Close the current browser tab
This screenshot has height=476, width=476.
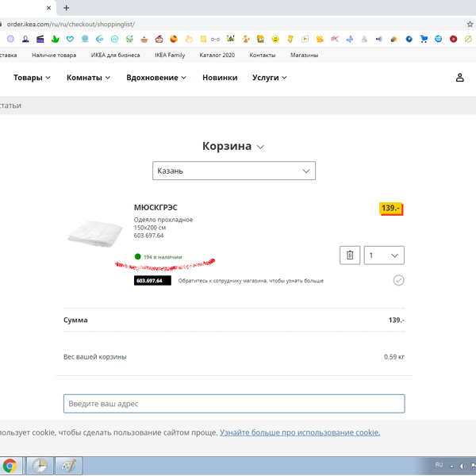click(x=48, y=8)
